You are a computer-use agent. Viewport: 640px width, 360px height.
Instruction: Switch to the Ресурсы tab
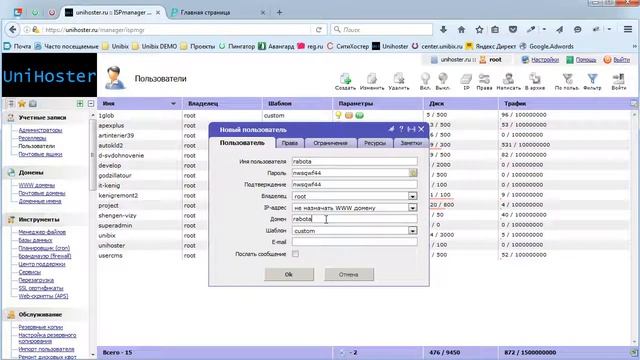(375, 143)
